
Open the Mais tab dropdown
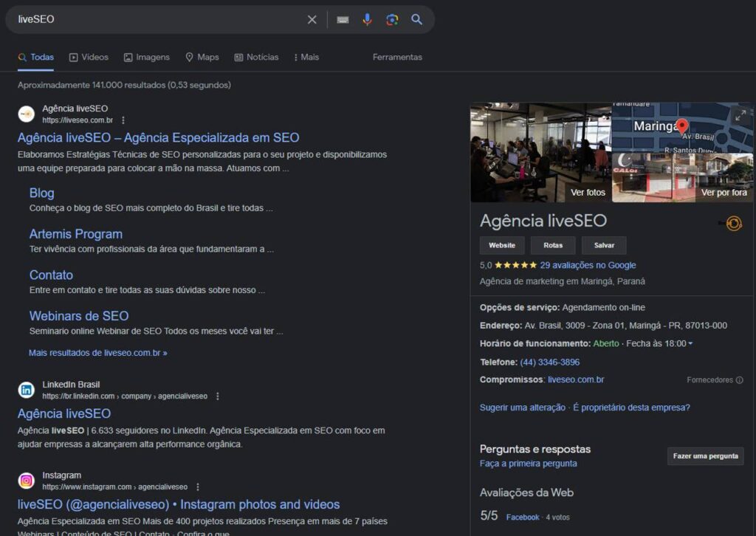306,57
